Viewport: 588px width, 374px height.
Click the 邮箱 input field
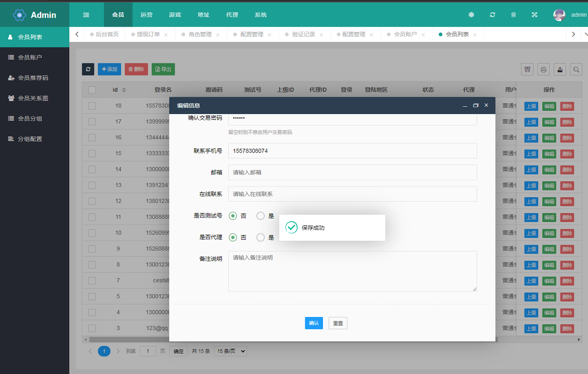pos(352,172)
